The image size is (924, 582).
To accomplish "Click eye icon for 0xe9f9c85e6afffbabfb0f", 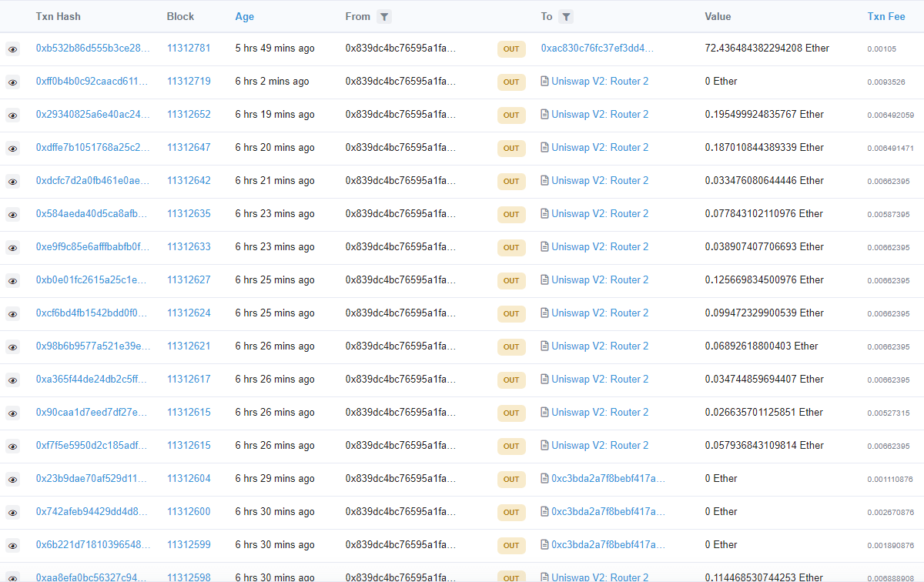I will (x=12, y=248).
